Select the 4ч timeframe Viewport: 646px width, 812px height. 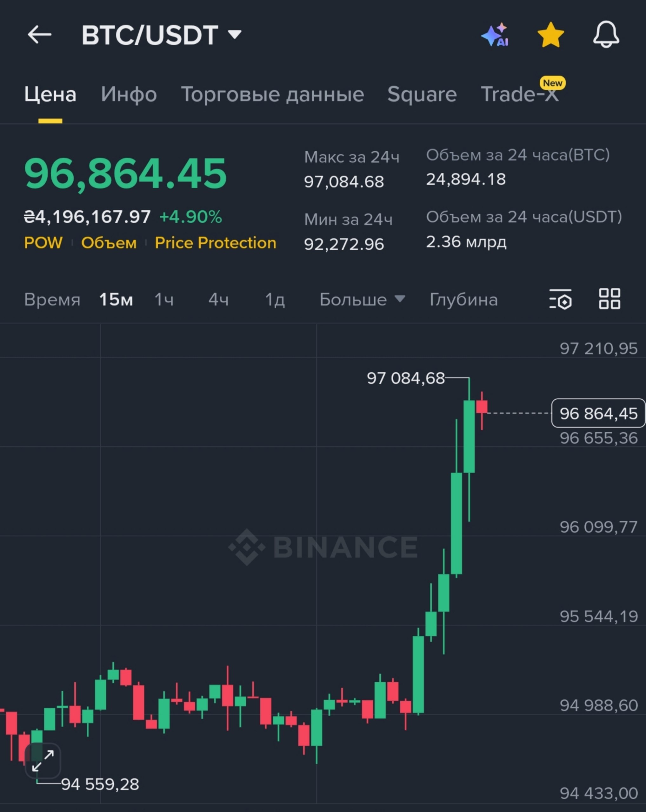point(219,300)
